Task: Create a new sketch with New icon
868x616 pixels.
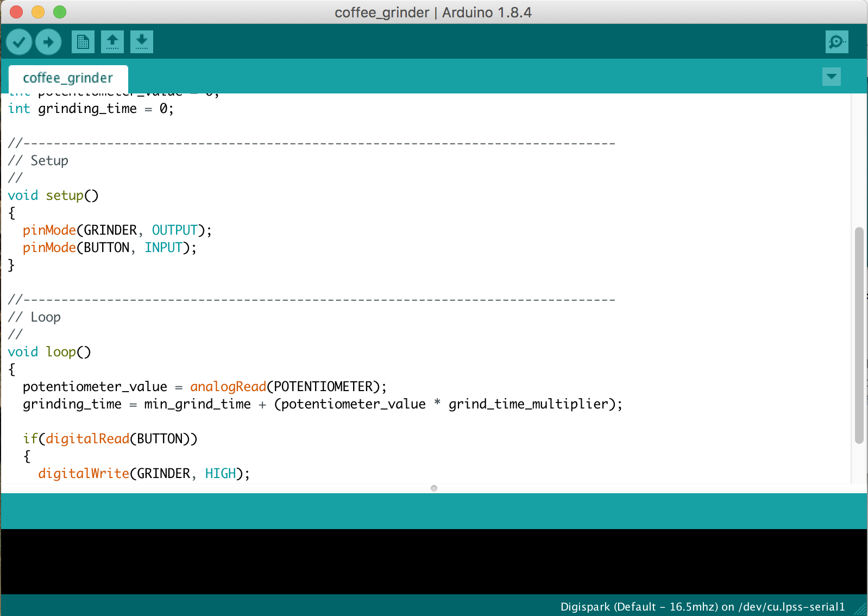Action: tap(83, 42)
